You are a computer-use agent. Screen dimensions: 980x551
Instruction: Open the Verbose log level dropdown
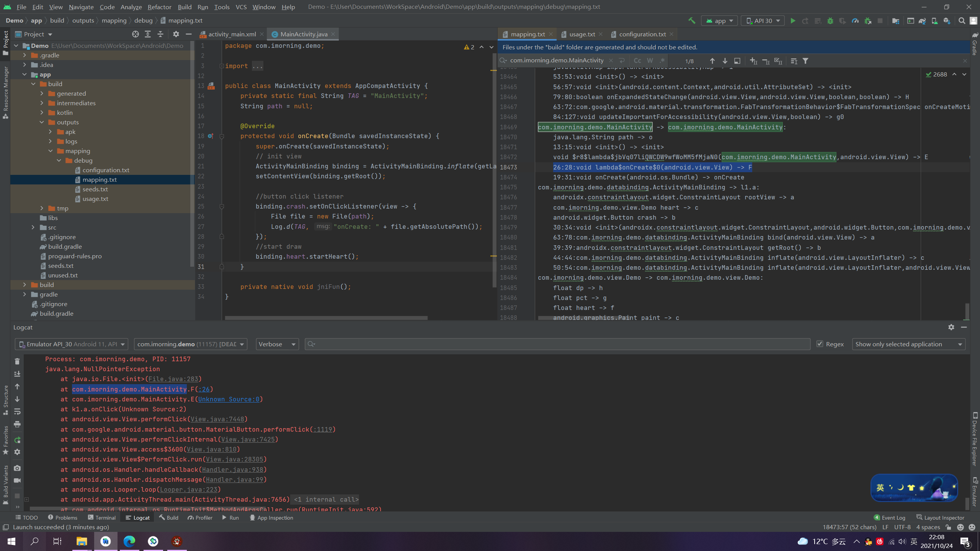277,344
